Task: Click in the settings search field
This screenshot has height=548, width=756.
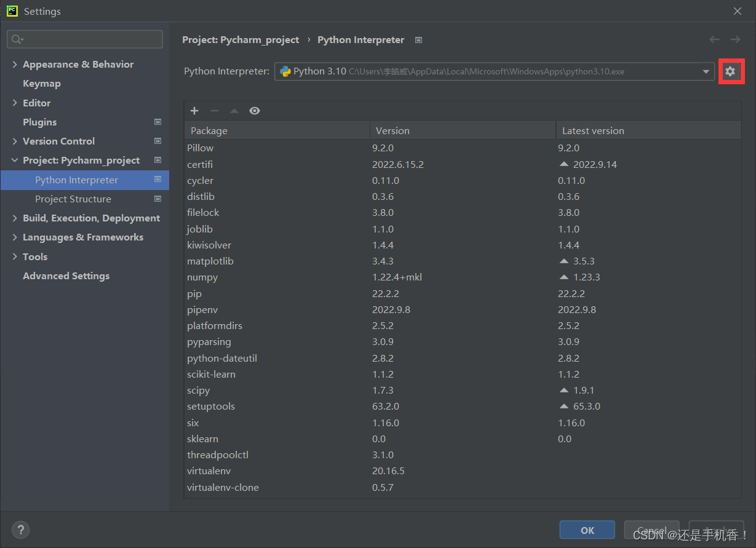Action: click(x=85, y=39)
